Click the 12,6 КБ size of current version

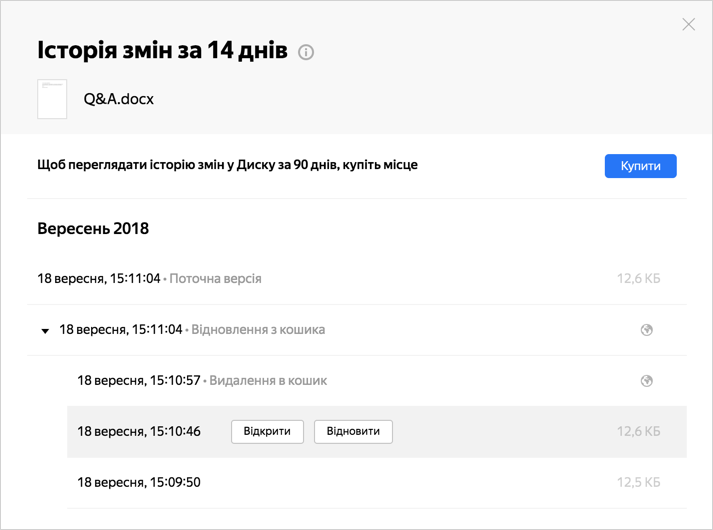[x=638, y=279]
